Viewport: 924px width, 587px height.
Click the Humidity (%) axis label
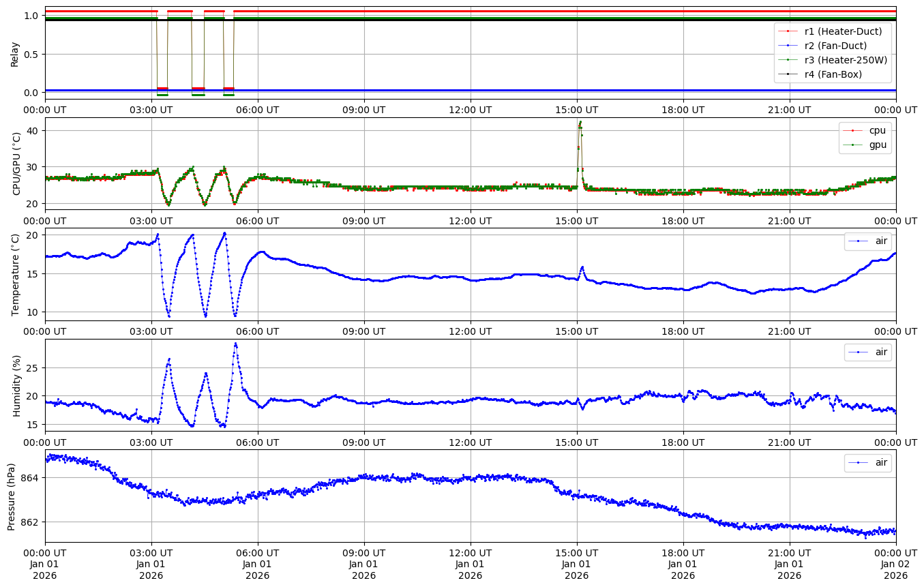click(x=15, y=385)
